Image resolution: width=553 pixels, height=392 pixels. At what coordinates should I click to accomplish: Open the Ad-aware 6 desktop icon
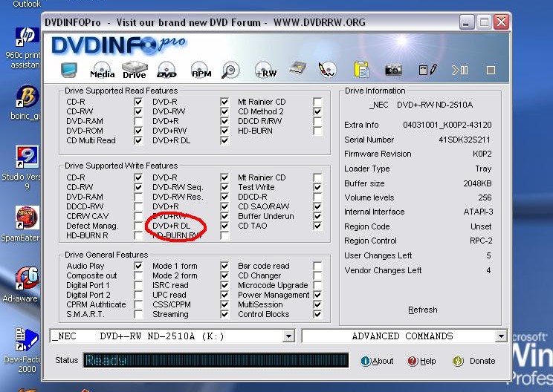(x=27, y=278)
